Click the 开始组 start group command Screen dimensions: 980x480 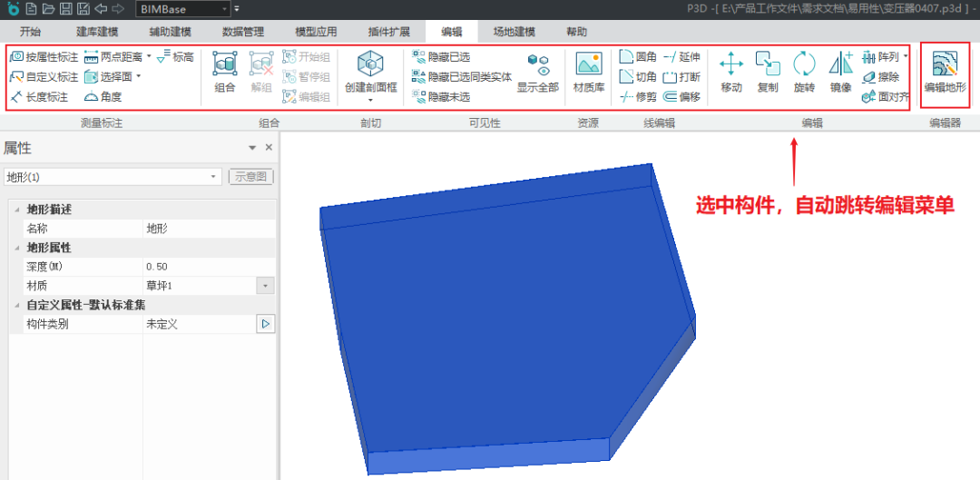tap(306, 57)
